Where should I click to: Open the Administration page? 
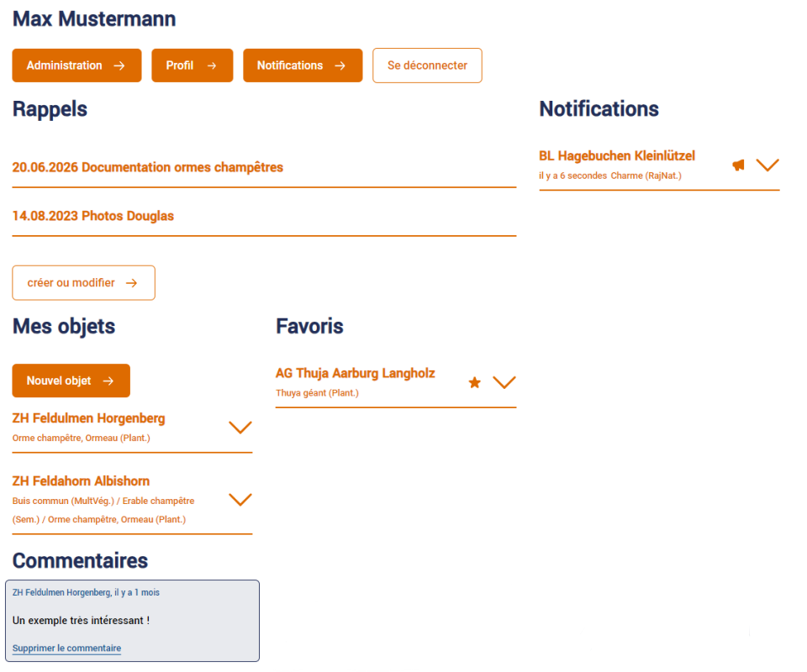[76, 66]
